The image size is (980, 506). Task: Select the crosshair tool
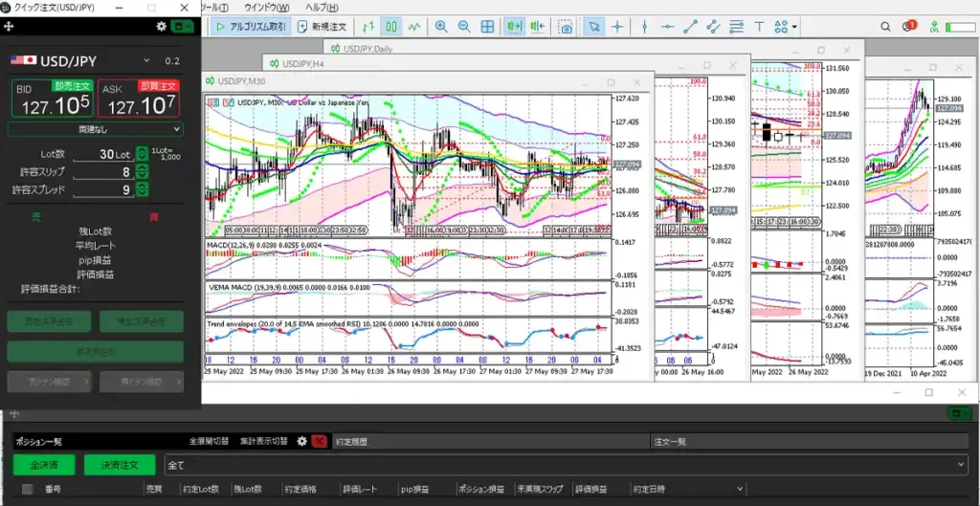(618, 27)
